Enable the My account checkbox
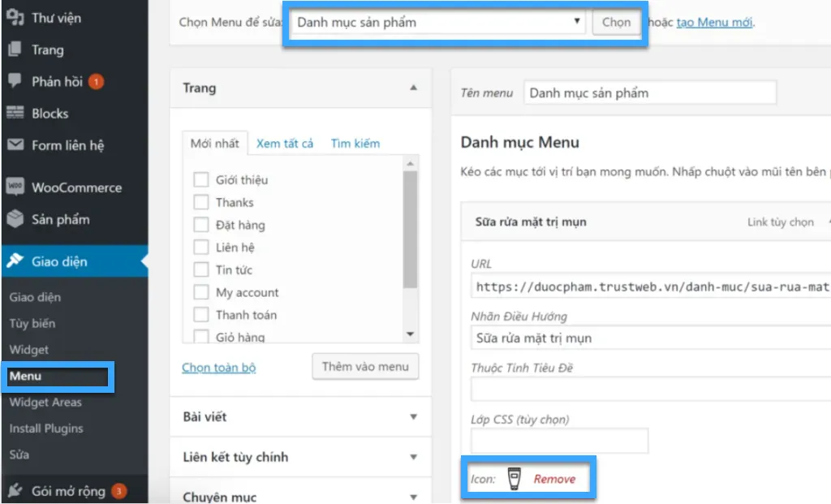 (x=201, y=292)
